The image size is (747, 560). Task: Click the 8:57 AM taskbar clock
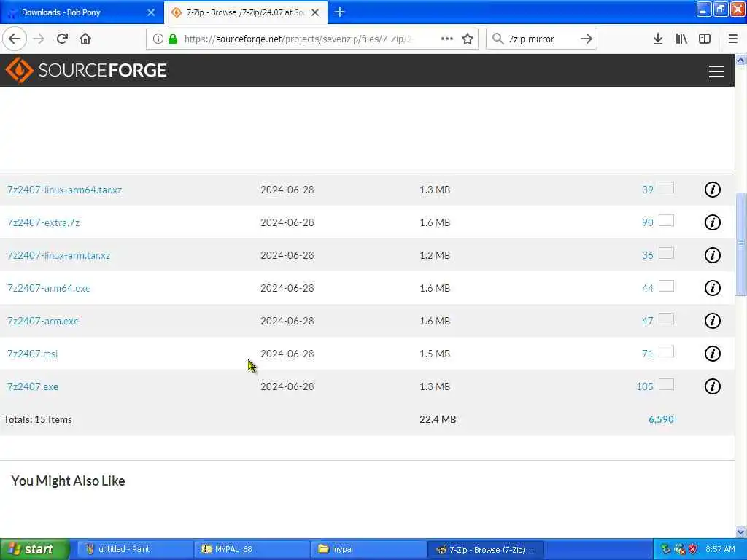pyautogui.click(x=720, y=549)
